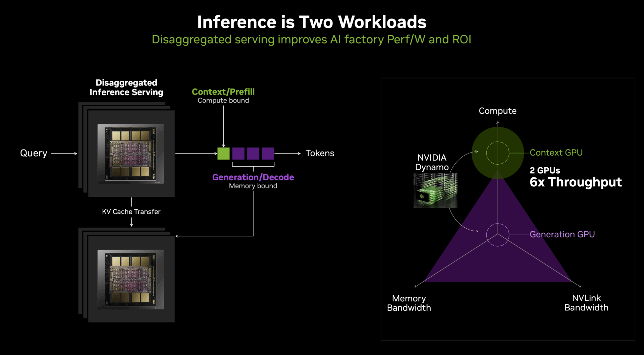Click the 6x Throughput text
The image size is (644, 355).
pyautogui.click(x=575, y=182)
